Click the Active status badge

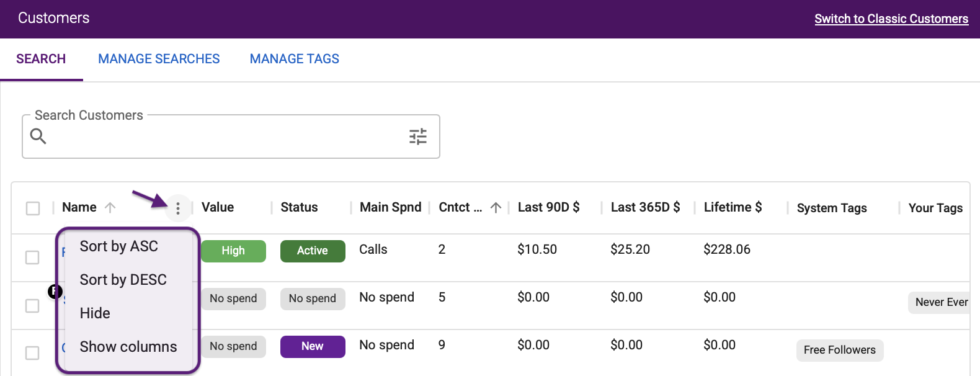pos(313,251)
